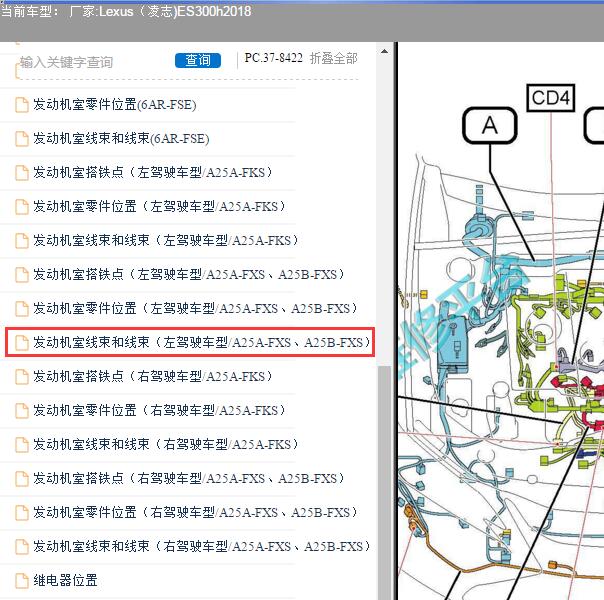Focus the 输入关键字查询 keyword input
604x600 pixels.
(92, 62)
